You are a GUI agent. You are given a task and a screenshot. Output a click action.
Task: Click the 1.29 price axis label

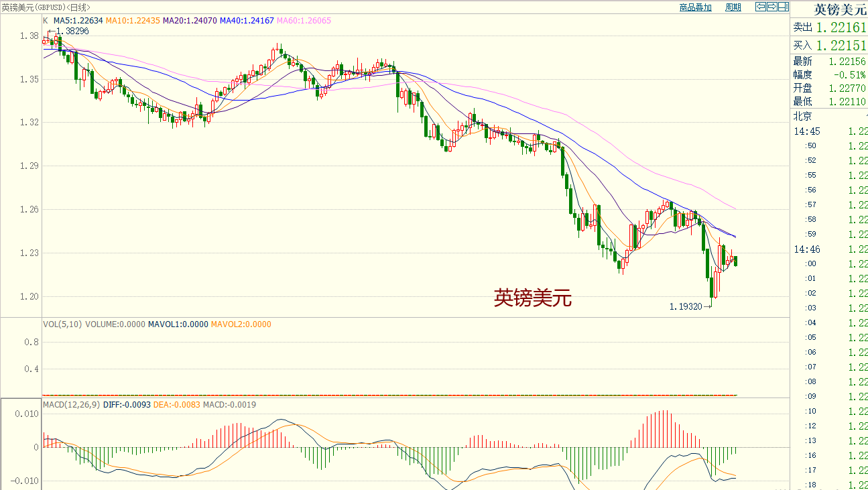29,166
